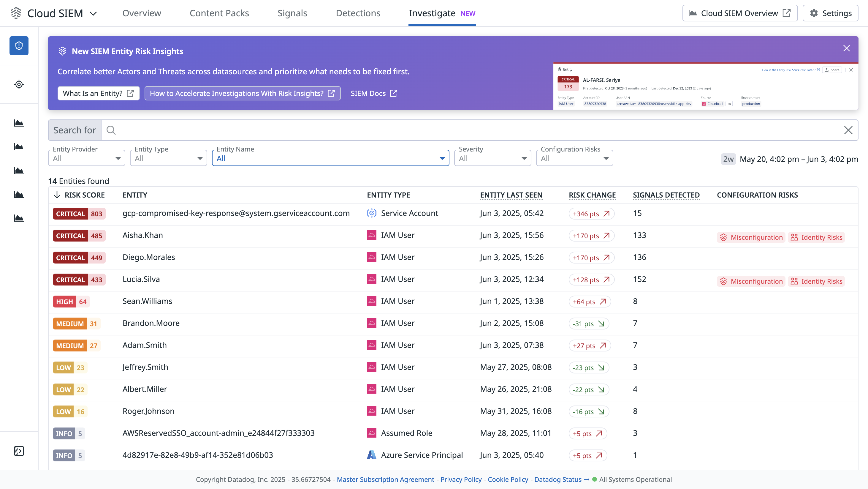Open the Cookie Policy link
Screen dimensions: 868x489
pyautogui.click(x=508, y=479)
